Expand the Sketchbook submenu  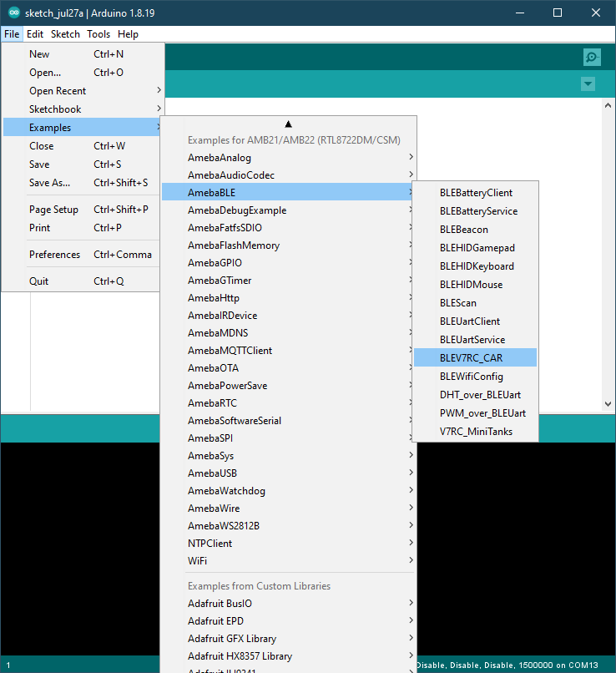click(82, 109)
